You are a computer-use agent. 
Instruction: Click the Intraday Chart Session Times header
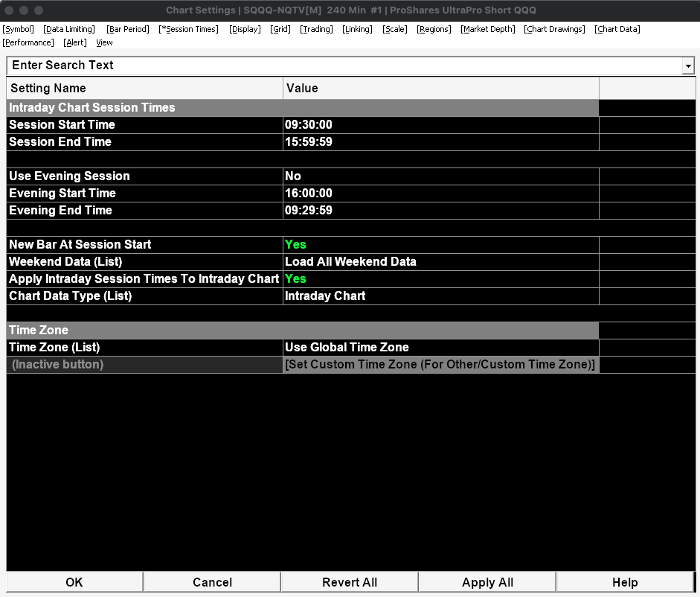pyautogui.click(x=303, y=108)
